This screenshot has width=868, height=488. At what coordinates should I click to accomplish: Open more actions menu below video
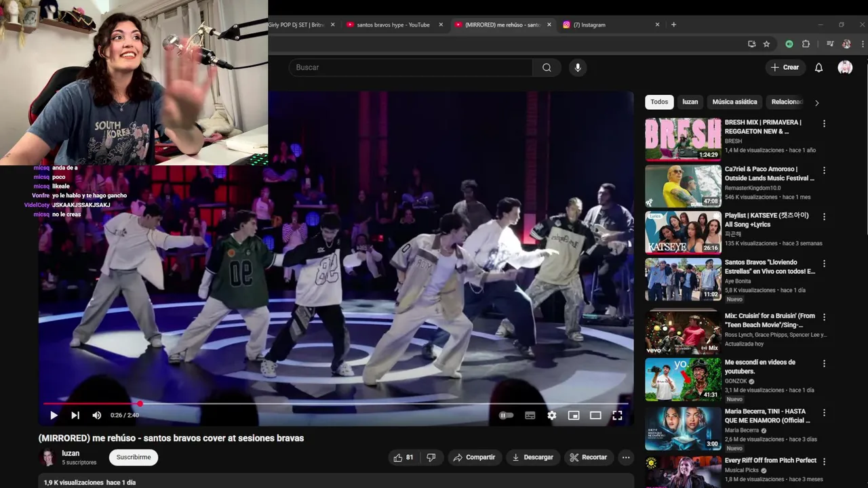pos(626,457)
